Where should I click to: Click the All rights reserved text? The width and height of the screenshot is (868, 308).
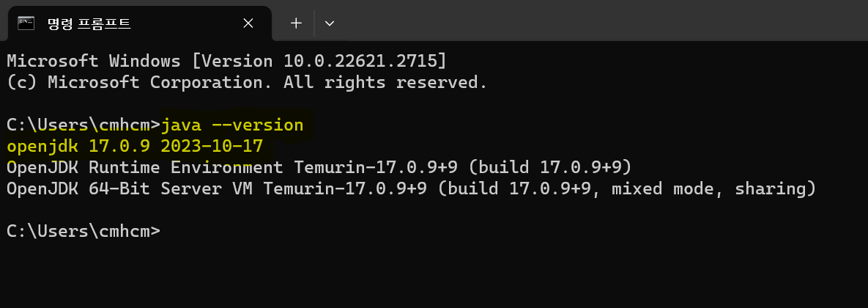[385, 83]
